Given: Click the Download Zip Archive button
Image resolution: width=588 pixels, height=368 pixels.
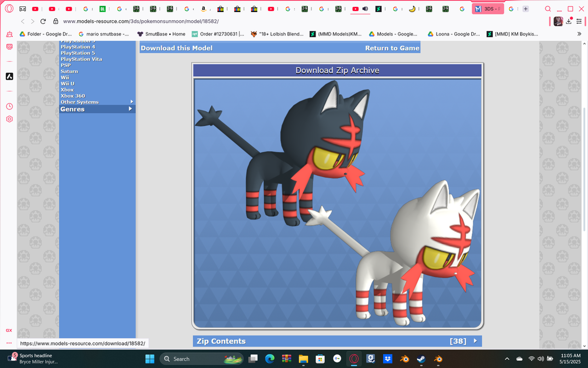Looking at the screenshot, I should [337, 70].
